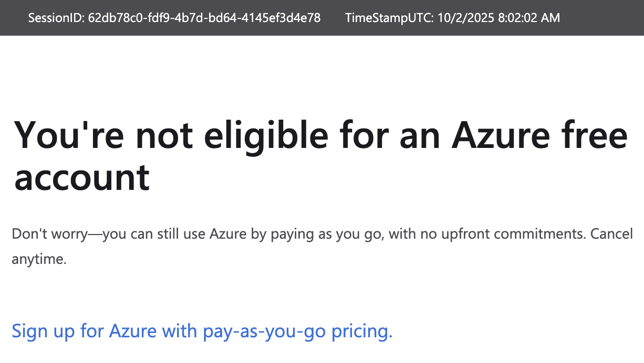
Task: Click the session ID GUID value
Action: tap(204, 18)
